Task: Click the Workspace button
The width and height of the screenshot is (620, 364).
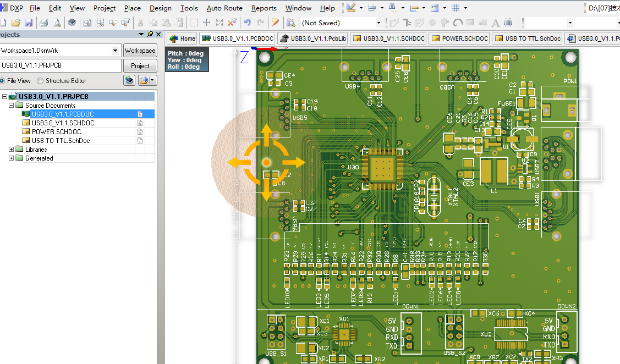Action: pyautogui.click(x=140, y=51)
